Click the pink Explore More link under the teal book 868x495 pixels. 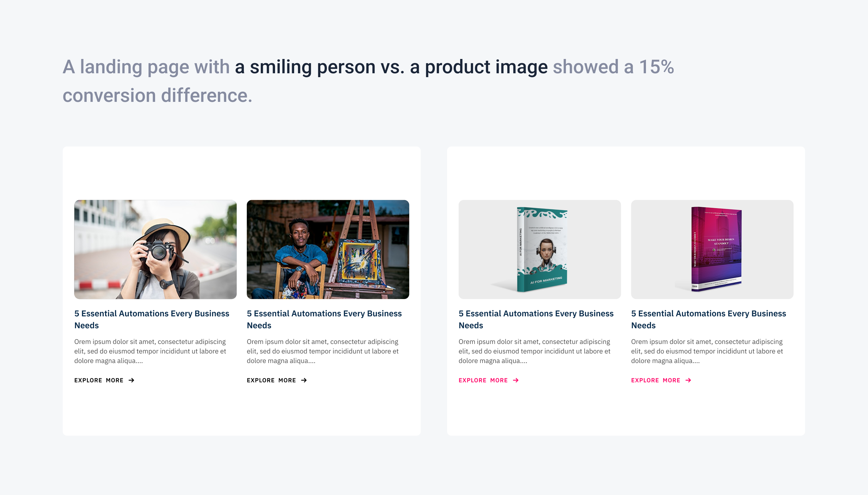point(483,380)
